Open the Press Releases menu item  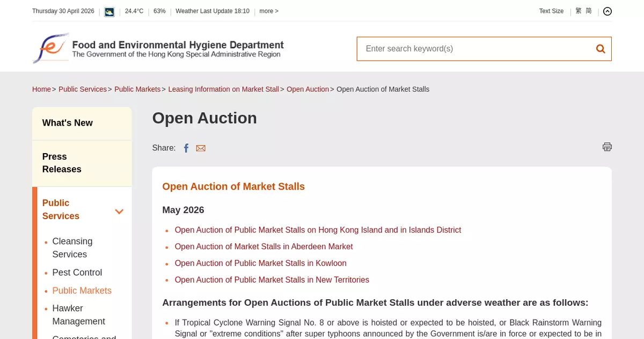coord(62,163)
